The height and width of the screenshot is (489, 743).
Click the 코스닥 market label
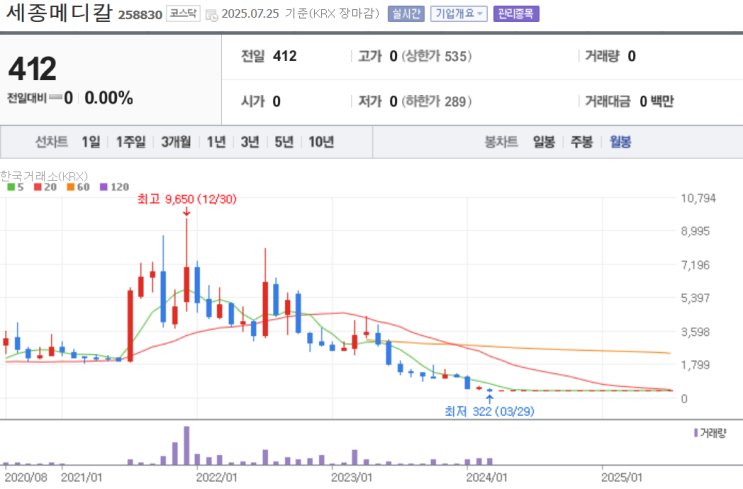coord(183,14)
